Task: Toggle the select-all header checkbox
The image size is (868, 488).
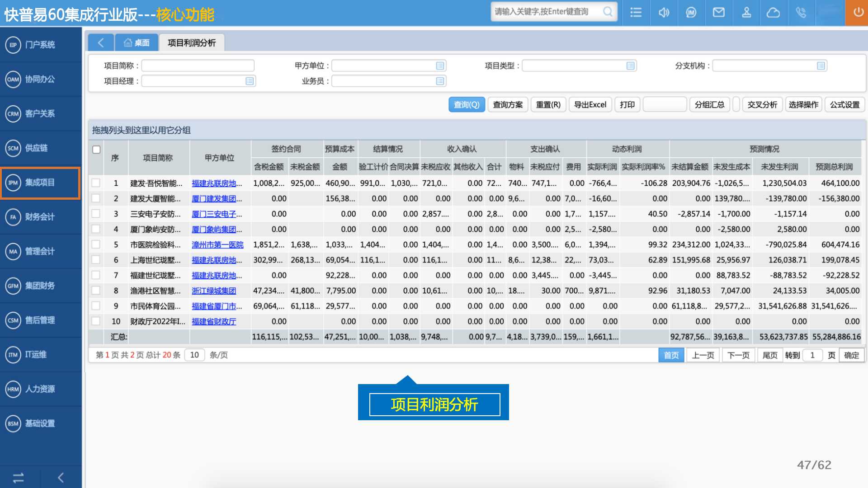Action: pyautogui.click(x=96, y=150)
